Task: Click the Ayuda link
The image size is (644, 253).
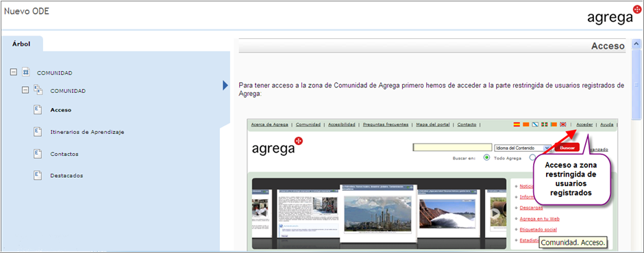Action: [x=607, y=124]
